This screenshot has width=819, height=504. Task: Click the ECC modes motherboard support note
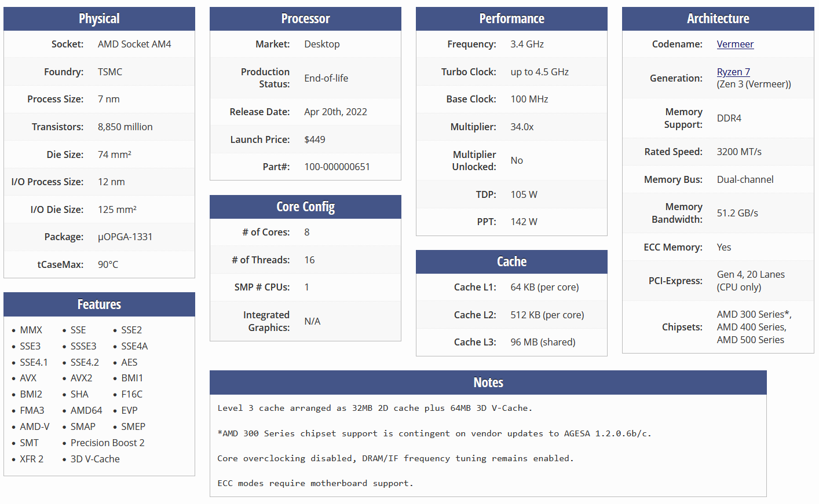[x=316, y=483]
